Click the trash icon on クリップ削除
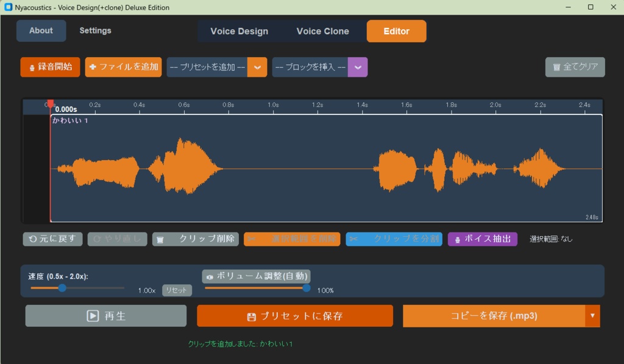This screenshot has width=624, height=364. pos(160,240)
